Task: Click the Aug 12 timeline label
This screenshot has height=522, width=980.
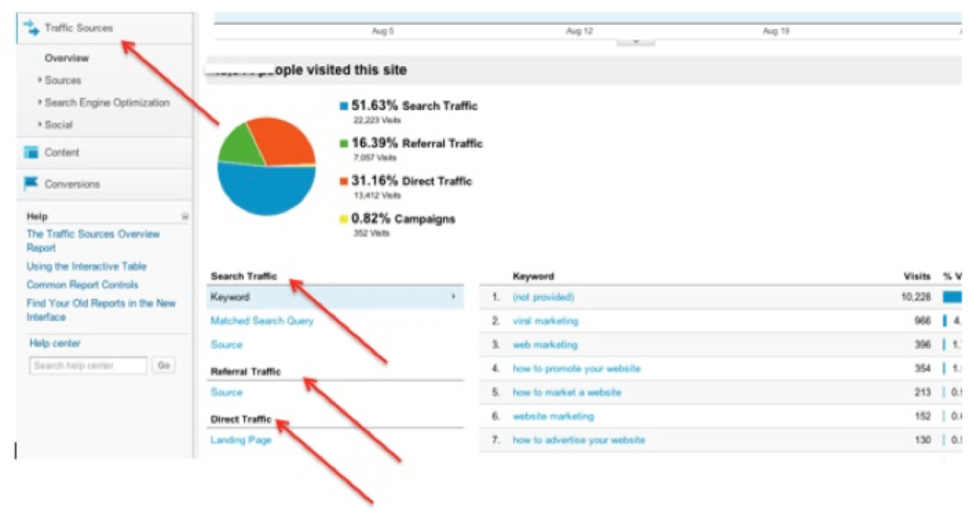Action: click(579, 31)
